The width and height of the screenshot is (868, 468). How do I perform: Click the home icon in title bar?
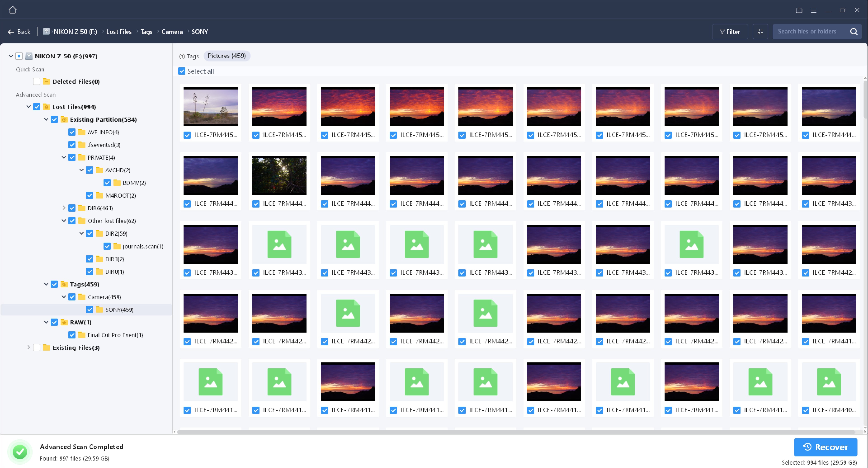(12, 9)
